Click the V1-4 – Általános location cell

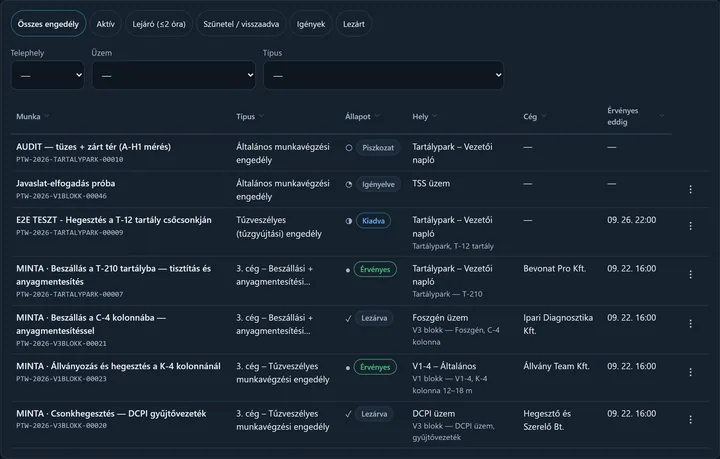[x=444, y=366]
